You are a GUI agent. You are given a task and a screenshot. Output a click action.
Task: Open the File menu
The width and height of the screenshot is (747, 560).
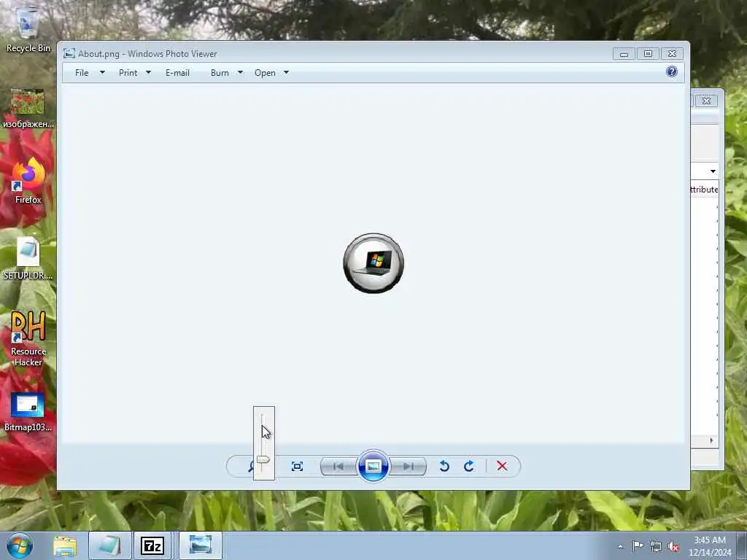(82, 73)
